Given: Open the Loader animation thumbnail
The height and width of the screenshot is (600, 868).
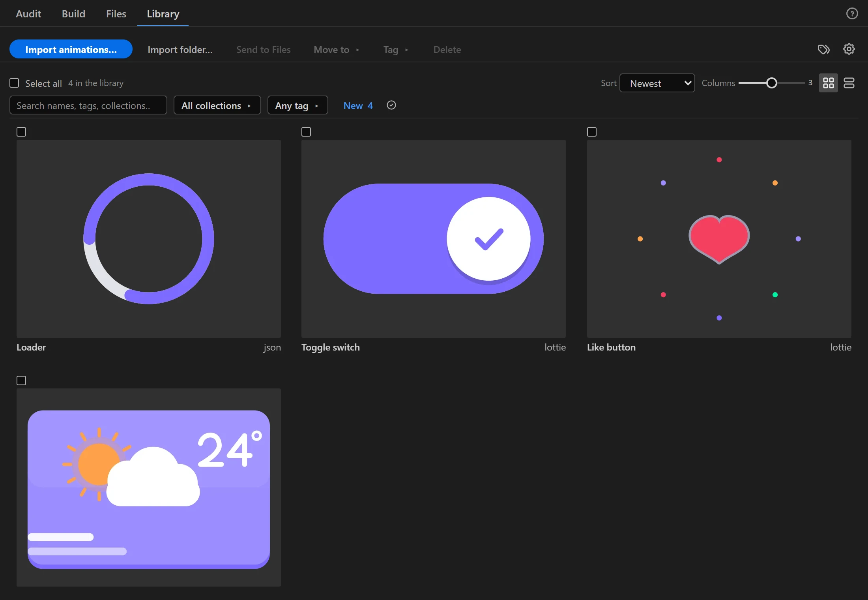Looking at the screenshot, I should click(149, 238).
